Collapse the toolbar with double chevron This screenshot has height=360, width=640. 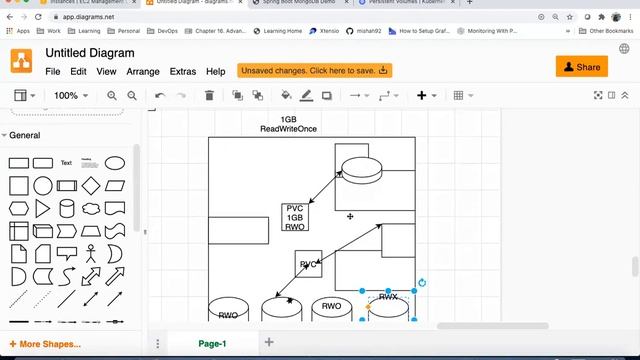625,95
